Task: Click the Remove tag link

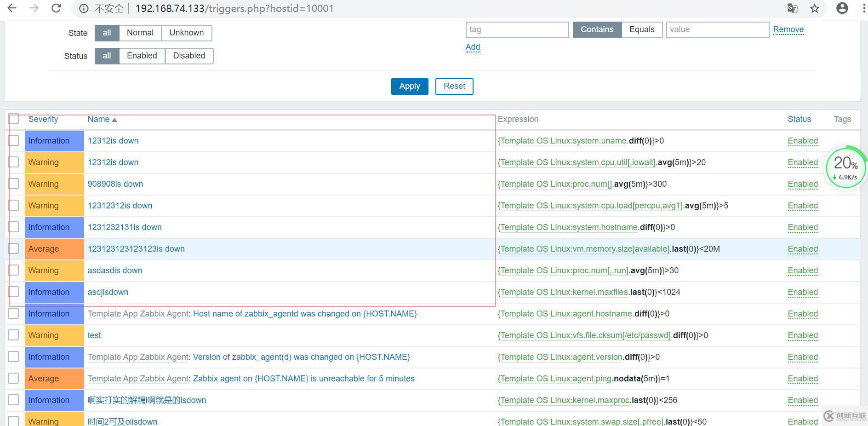Action: tap(788, 29)
